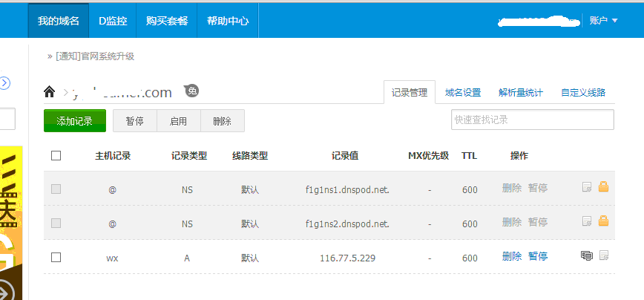
Task: Click the 记录值 column header
Action: (x=345, y=156)
